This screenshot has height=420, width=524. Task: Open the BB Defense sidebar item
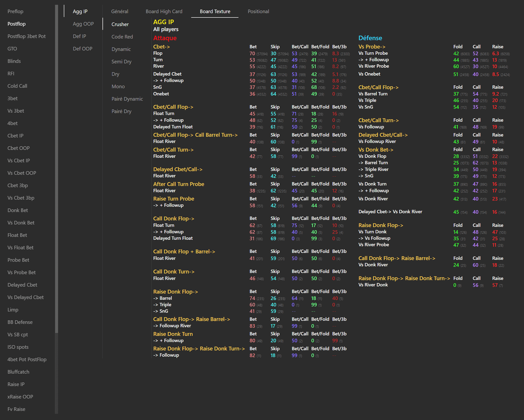click(x=20, y=322)
